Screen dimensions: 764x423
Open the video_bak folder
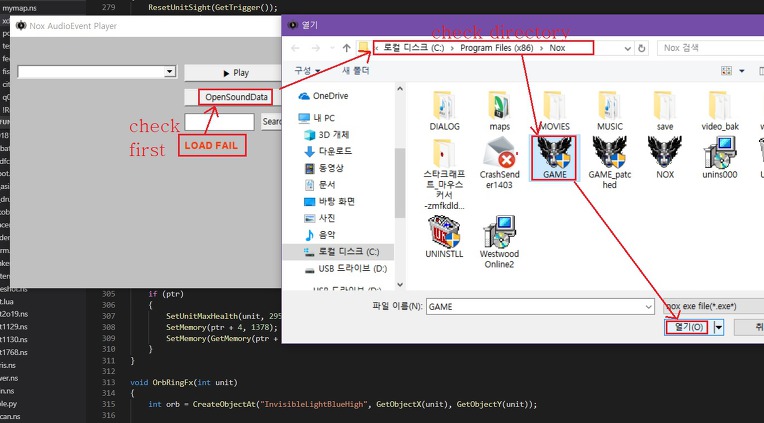(720, 111)
